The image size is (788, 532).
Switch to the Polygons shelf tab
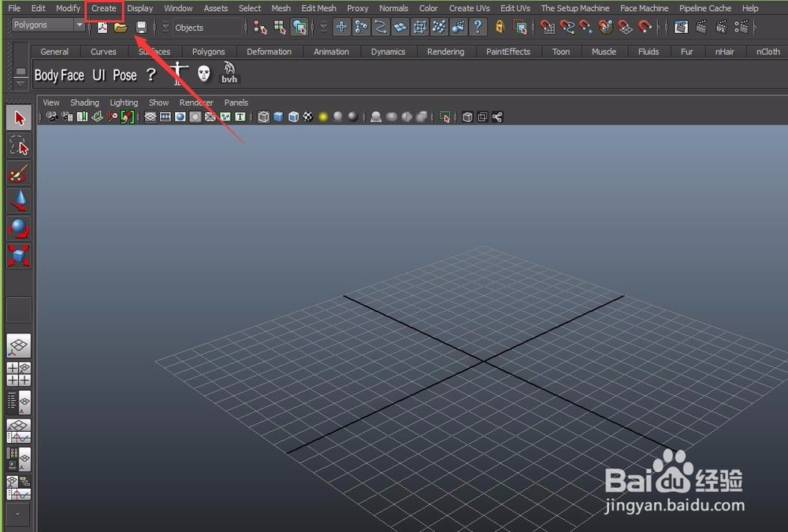click(x=208, y=52)
